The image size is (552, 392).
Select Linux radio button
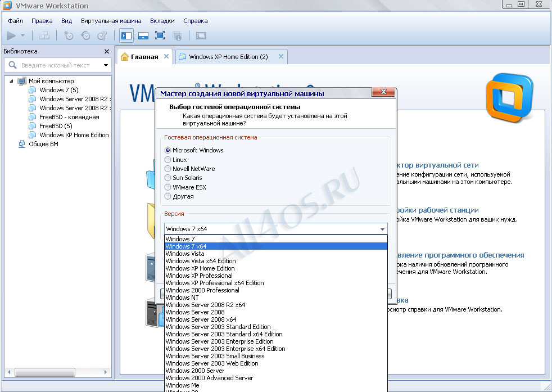point(168,160)
